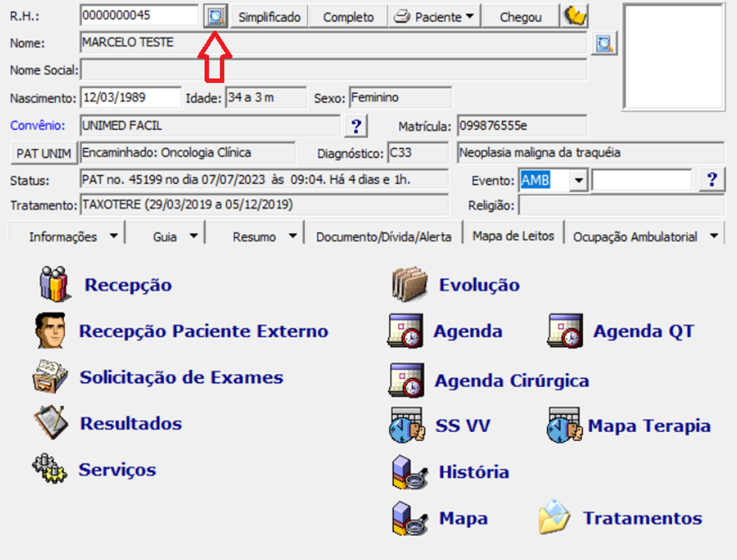Open the Agenda link
737x560 pixels.
[x=468, y=331]
